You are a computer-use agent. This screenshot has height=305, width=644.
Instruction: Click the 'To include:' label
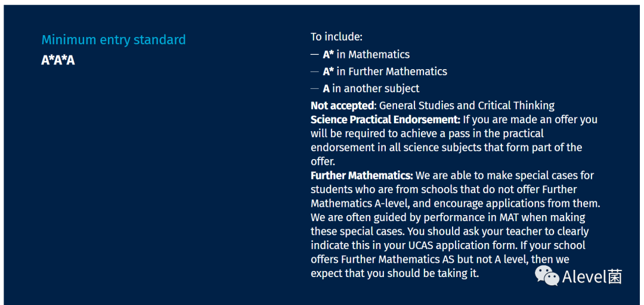(x=336, y=37)
